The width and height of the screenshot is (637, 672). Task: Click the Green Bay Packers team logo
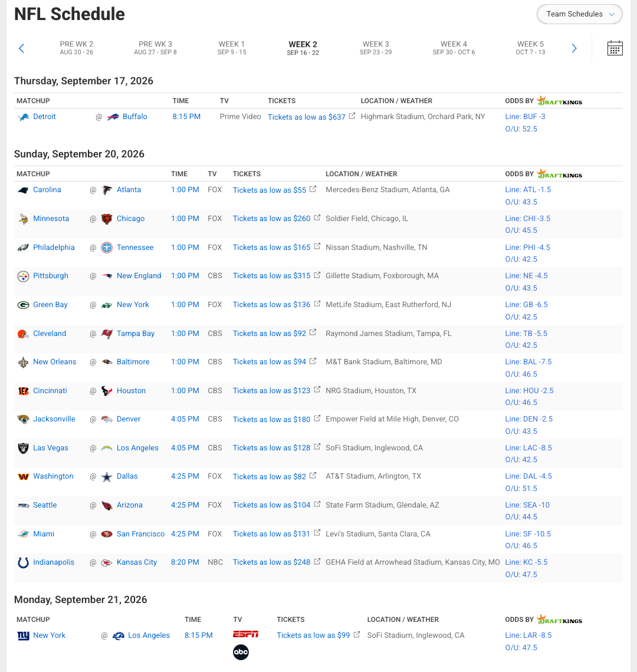click(23, 305)
